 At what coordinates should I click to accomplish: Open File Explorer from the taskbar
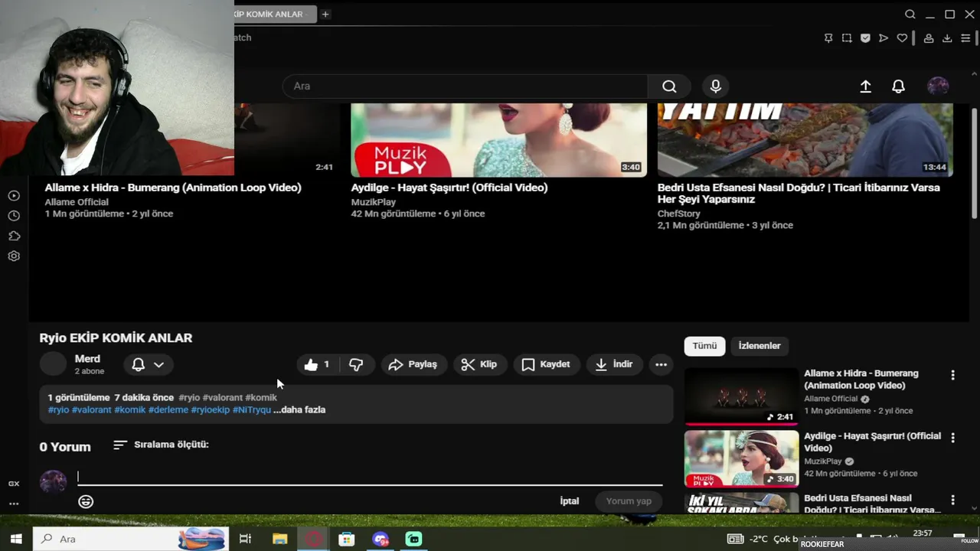coord(279,539)
